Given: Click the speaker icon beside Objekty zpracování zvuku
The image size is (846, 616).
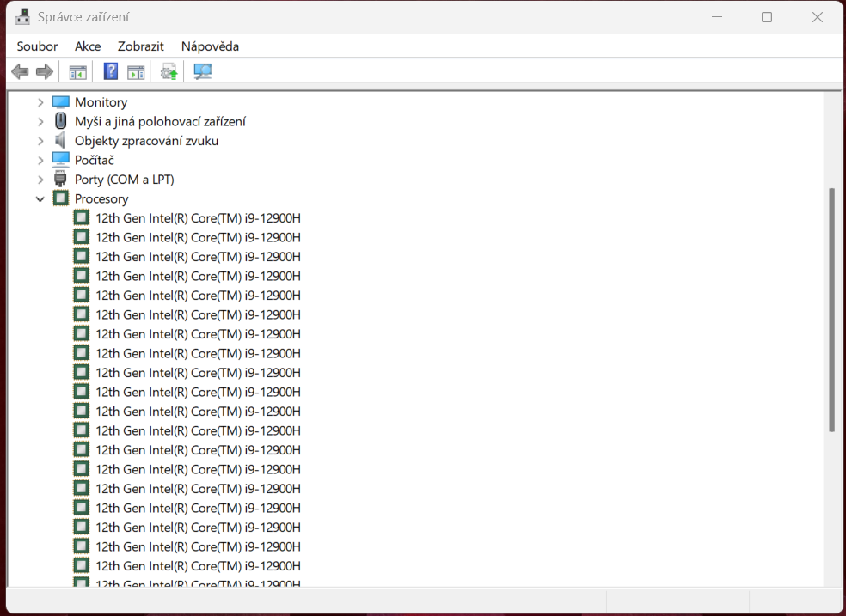Looking at the screenshot, I should pos(60,141).
